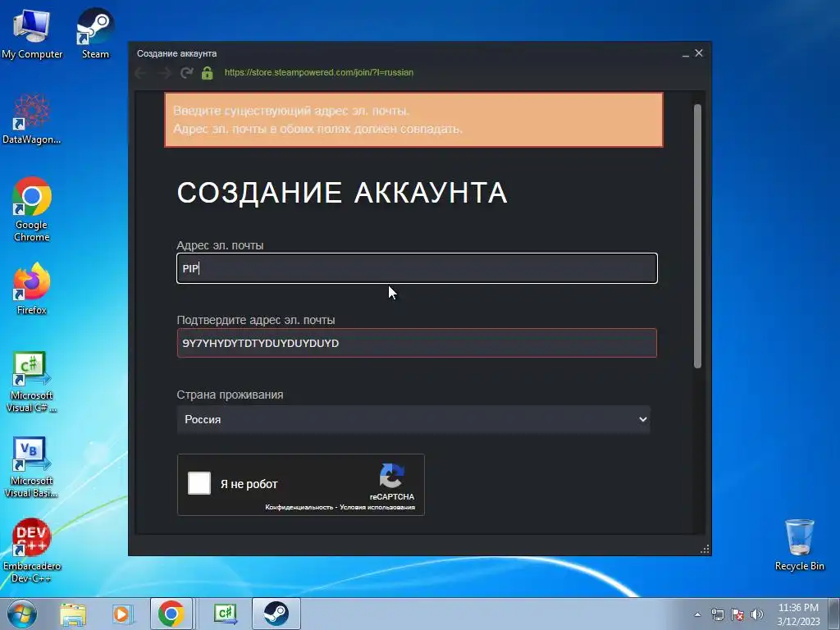Click the volume speaker tray icon
Screen dimensions: 840x630
(x=757, y=614)
